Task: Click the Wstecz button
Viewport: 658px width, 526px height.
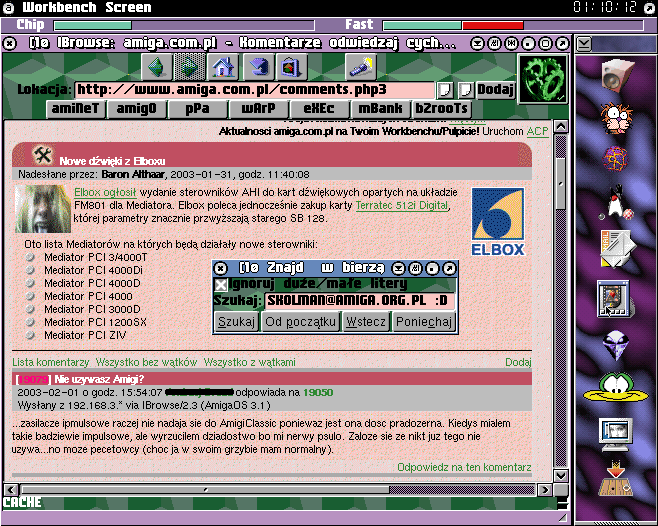Action: coord(366,322)
